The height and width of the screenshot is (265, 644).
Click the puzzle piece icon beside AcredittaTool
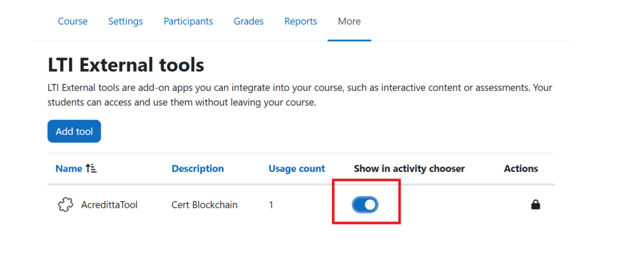coord(65,204)
